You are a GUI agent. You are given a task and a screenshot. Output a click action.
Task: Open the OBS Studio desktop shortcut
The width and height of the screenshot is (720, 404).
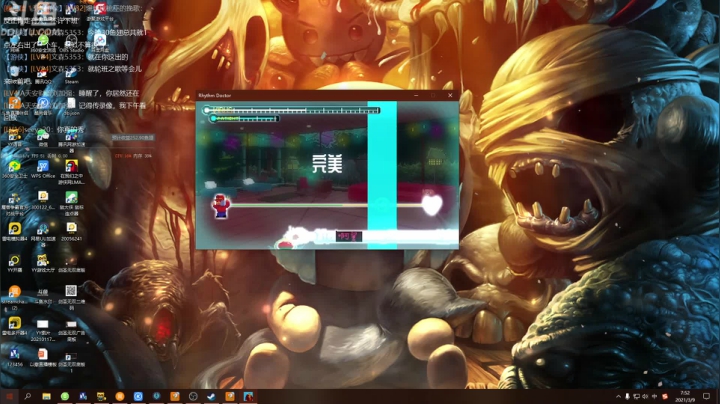(71, 42)
